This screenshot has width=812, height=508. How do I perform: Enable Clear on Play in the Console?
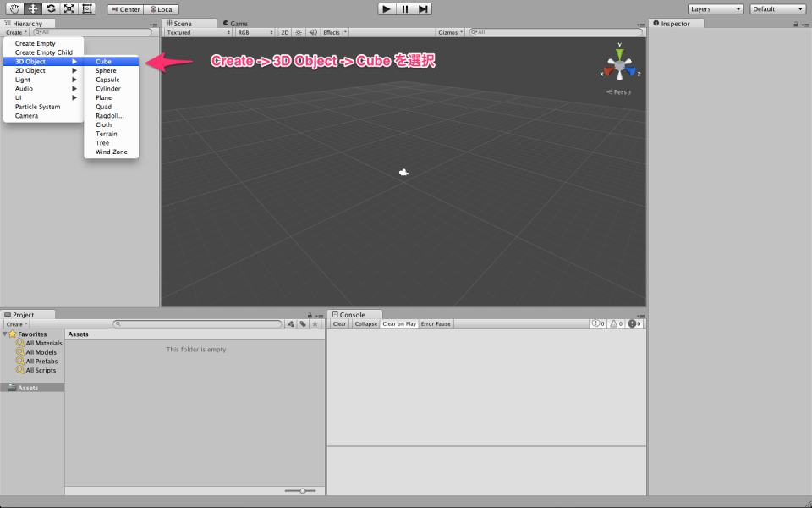pyautogui.click(x=398, y=323)
